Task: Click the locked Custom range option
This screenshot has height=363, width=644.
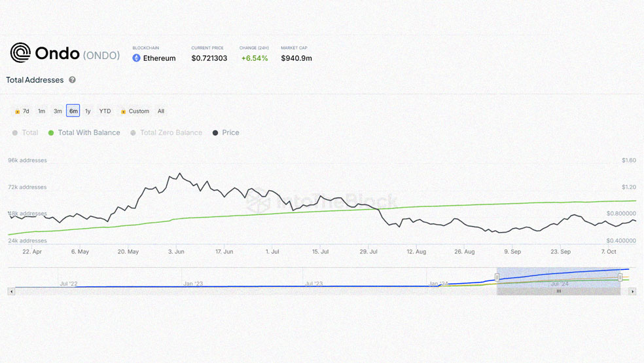Action: (x=135, y=111)
